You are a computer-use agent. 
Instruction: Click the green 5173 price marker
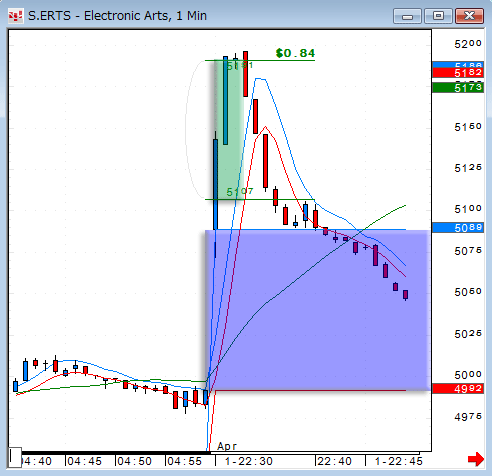pos(458,88)
